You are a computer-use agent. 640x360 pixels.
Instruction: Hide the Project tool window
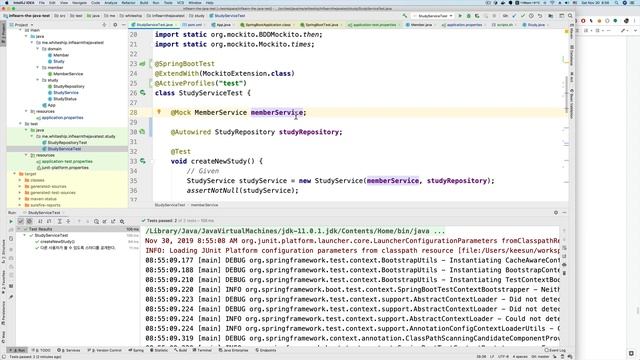click(124, 25)
